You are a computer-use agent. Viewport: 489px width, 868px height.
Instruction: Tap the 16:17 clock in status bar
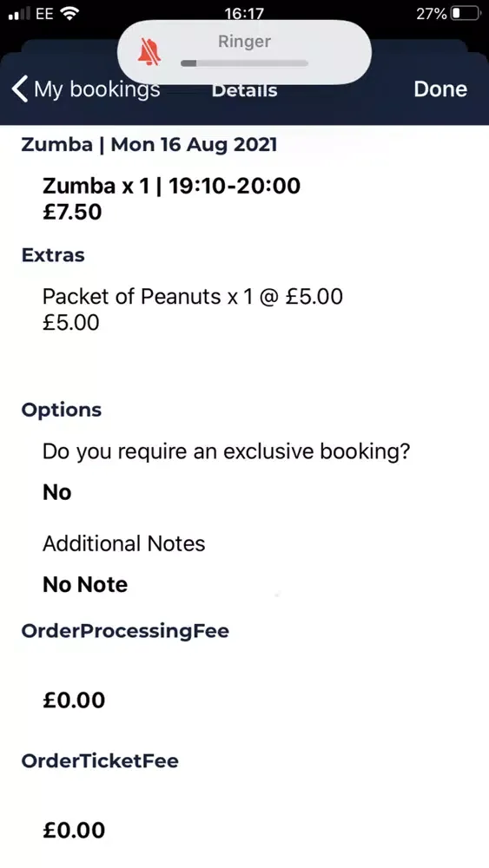click(x=244, y=14)
